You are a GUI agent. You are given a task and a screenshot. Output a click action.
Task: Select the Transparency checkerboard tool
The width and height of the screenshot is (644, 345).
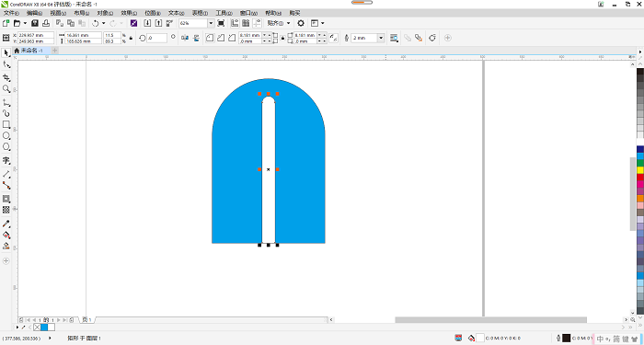(x=6, y=210)
